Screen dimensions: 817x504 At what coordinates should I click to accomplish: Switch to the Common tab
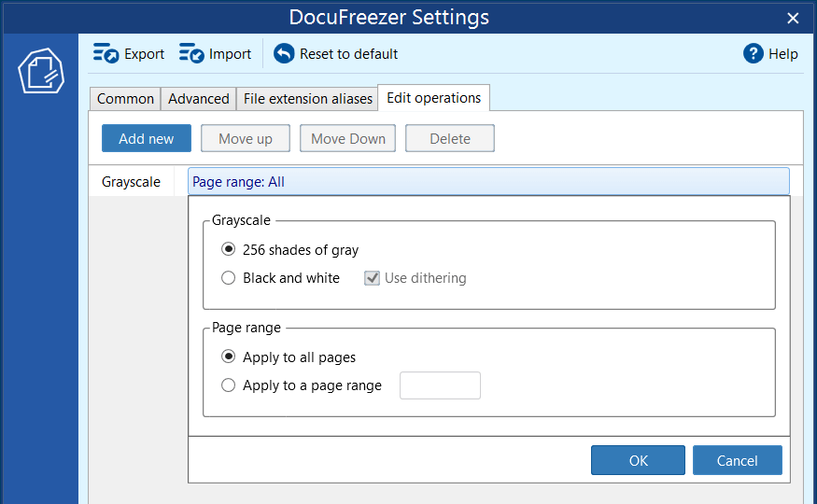pos(125,99)
